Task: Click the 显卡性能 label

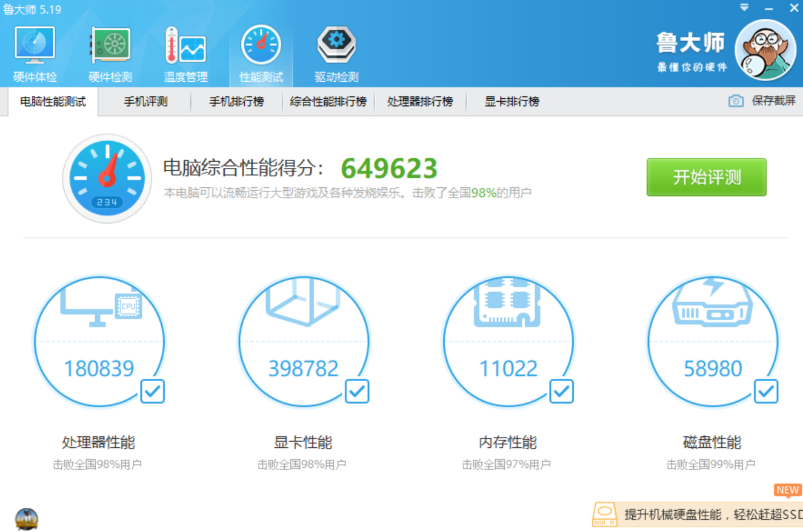Action: [x=303, y=442]
